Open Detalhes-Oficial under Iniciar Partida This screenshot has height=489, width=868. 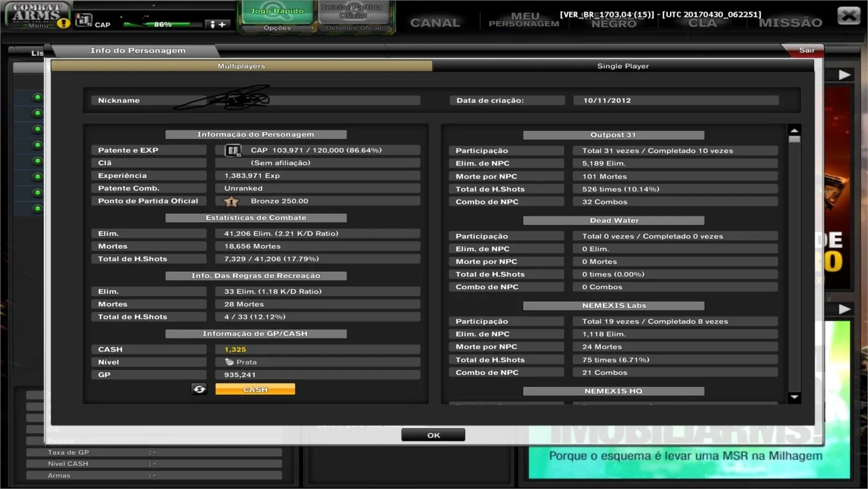coord(353,28)
